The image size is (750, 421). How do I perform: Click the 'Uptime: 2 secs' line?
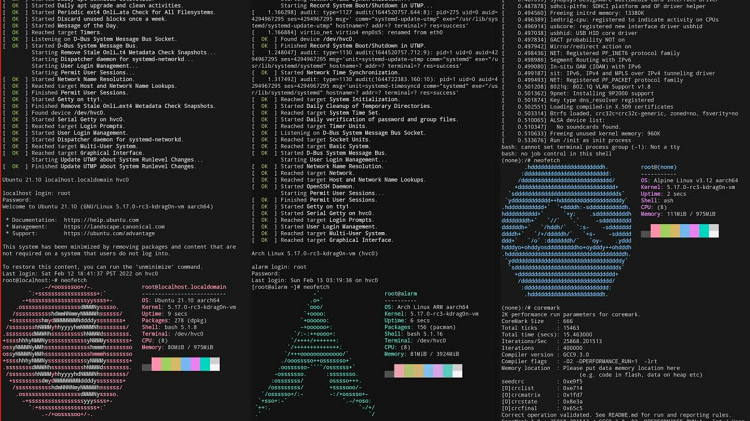coord(663,194)
